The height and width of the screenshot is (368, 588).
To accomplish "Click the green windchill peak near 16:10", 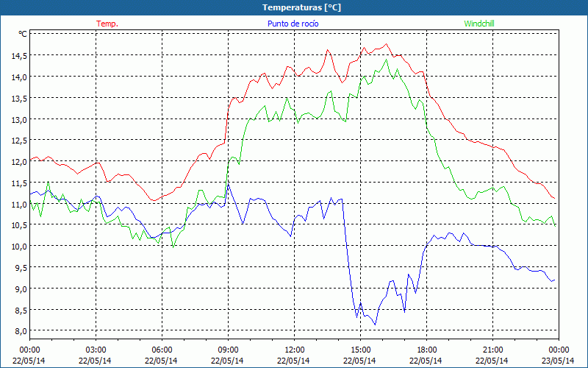I will tap(387, 60).
